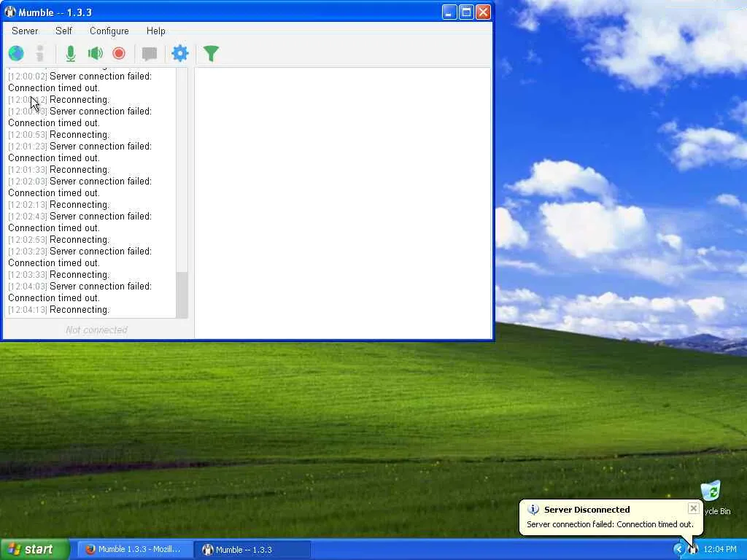Open settings using the blue gear icon
The image size is (747, 560).
(x=180, y=53)
